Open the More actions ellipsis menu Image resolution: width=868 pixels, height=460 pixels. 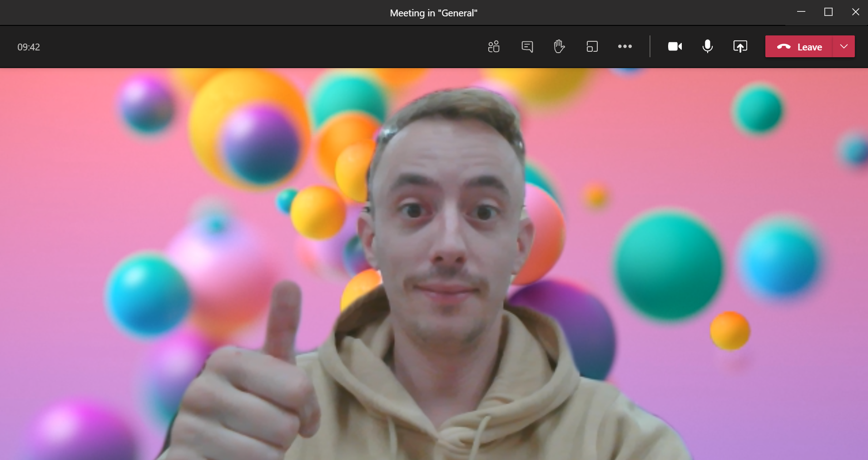click(625, 47)
